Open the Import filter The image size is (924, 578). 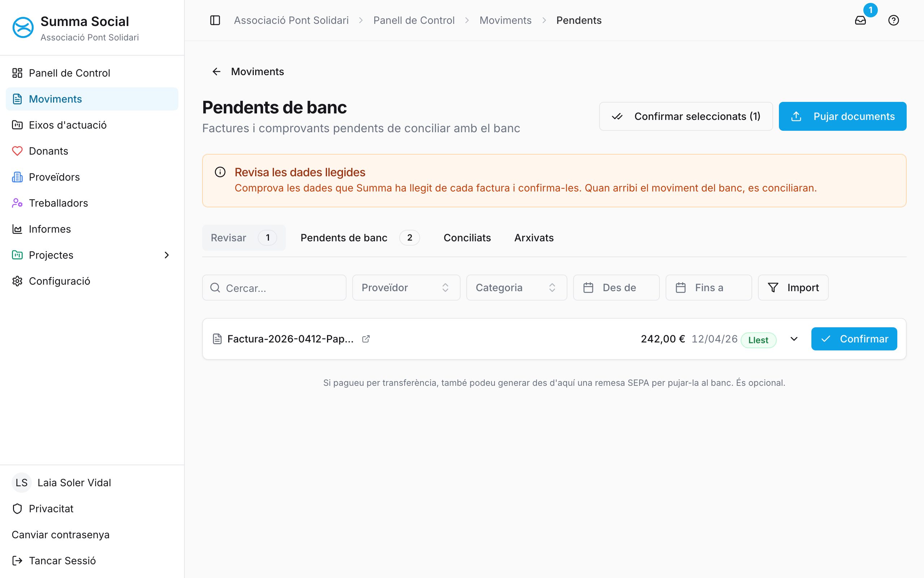point(793,288)
